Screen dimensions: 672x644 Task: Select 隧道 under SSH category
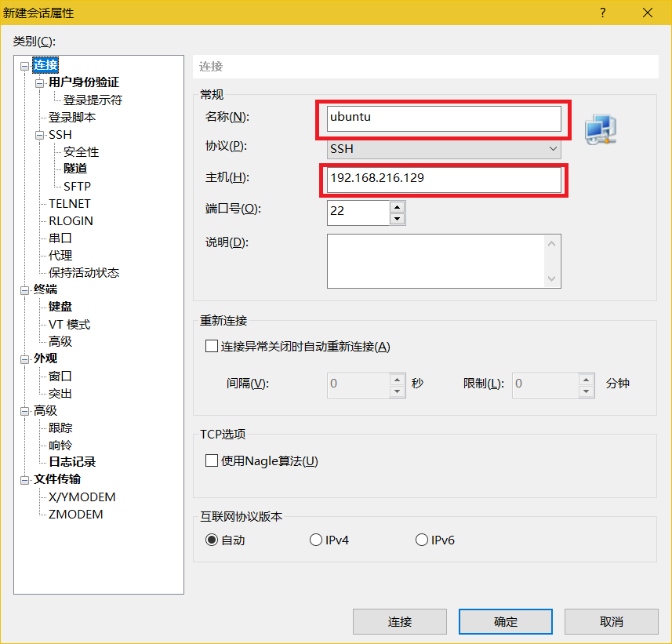tap(75, 169)
